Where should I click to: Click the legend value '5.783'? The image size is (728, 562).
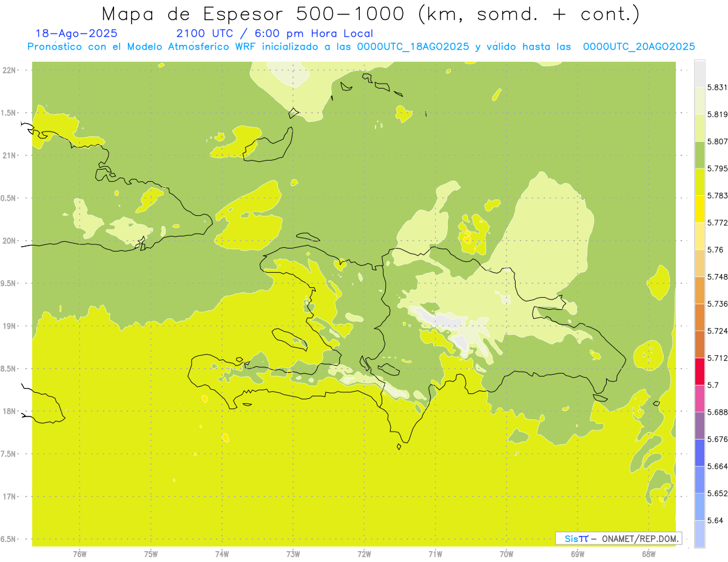717,196
